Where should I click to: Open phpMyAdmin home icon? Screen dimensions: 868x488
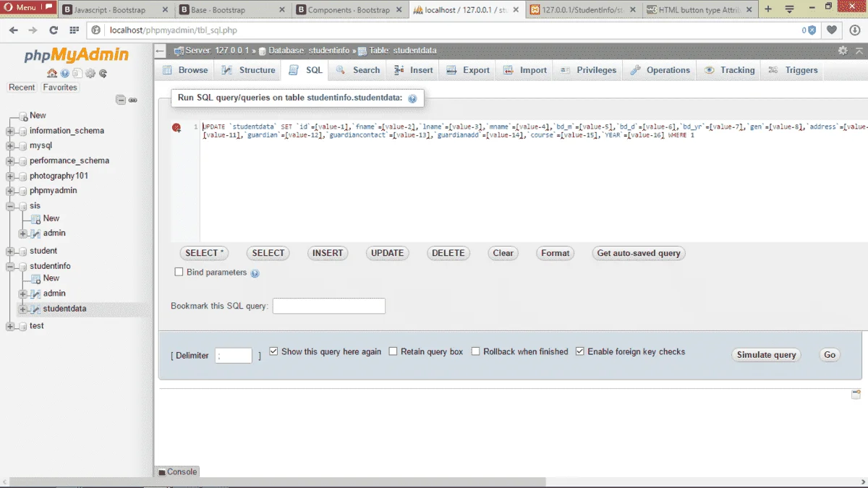point(52,73)
